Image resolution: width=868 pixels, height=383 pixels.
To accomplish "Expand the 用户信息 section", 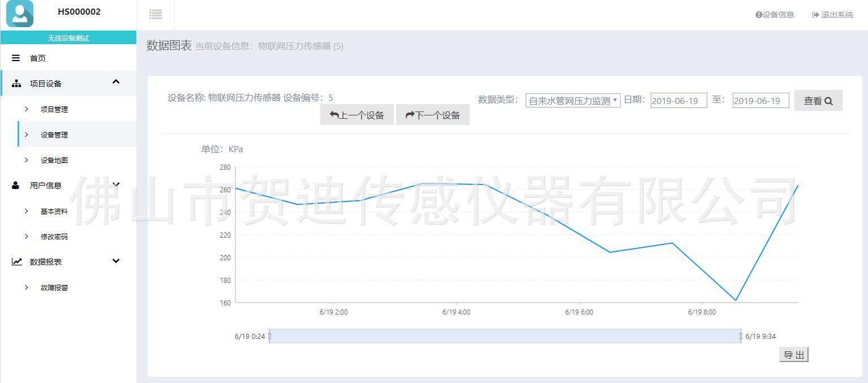I will [115, 184].
